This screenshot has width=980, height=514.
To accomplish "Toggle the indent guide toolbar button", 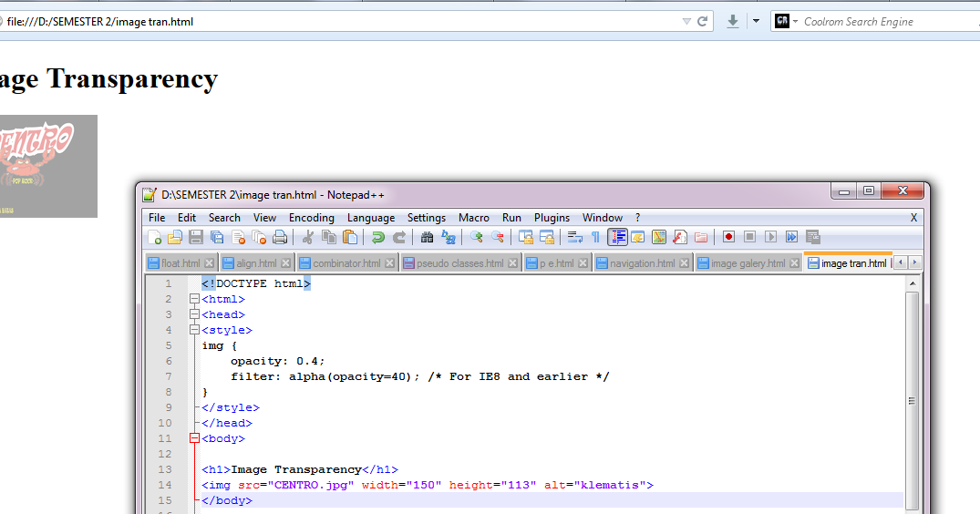I will 617,237.
